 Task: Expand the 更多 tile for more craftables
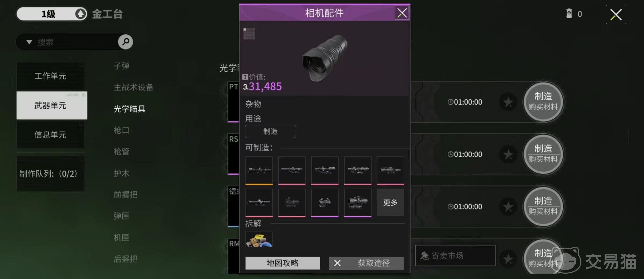coord(390,203)
